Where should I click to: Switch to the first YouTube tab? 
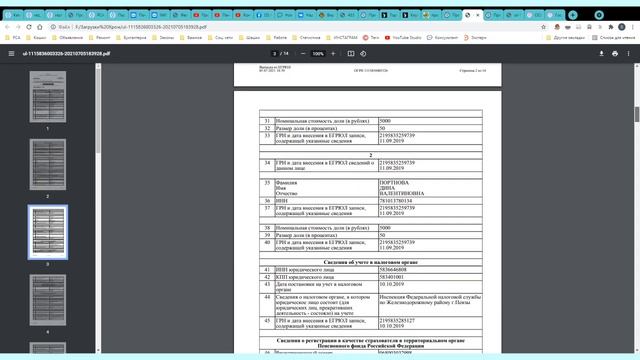[x=201, y=15]
